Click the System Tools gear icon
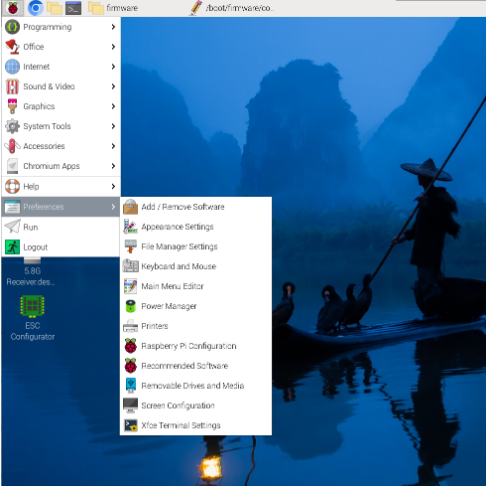This screenshot has width=486, height=486. [x=12, y=126]
